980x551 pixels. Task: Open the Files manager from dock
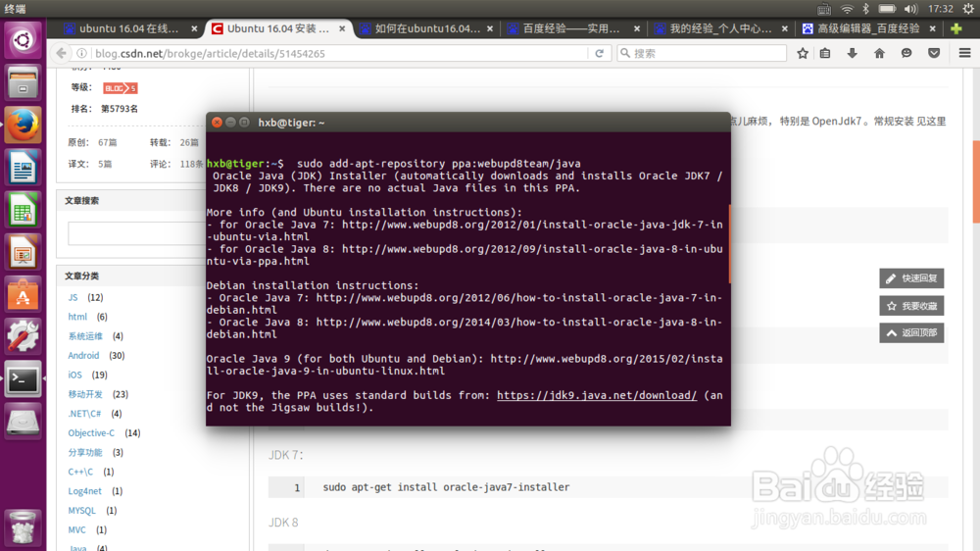coord(24,82)
